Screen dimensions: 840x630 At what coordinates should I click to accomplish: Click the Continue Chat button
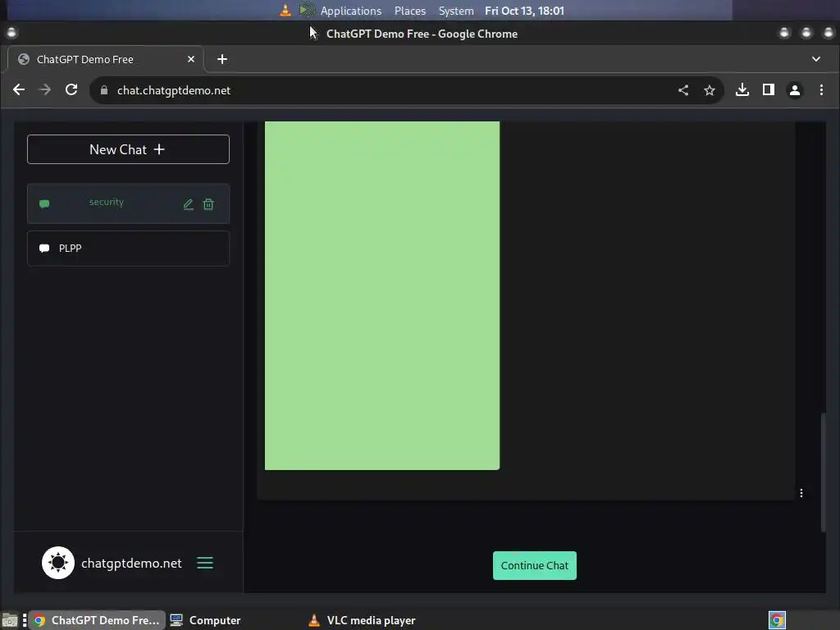pos(535,565)
